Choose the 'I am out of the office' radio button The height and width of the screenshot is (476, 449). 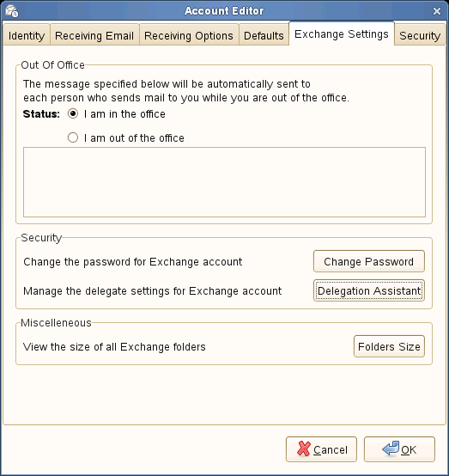[x=73, y=137]
